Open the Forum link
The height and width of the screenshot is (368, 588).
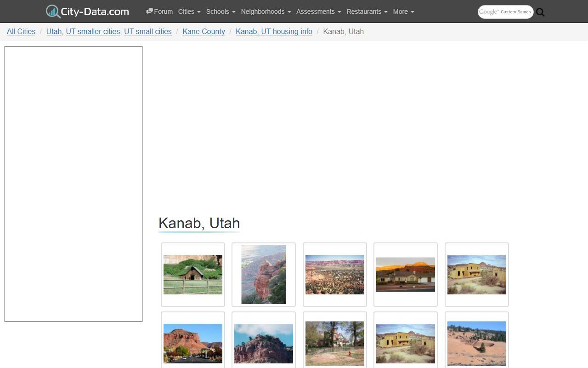159,11
